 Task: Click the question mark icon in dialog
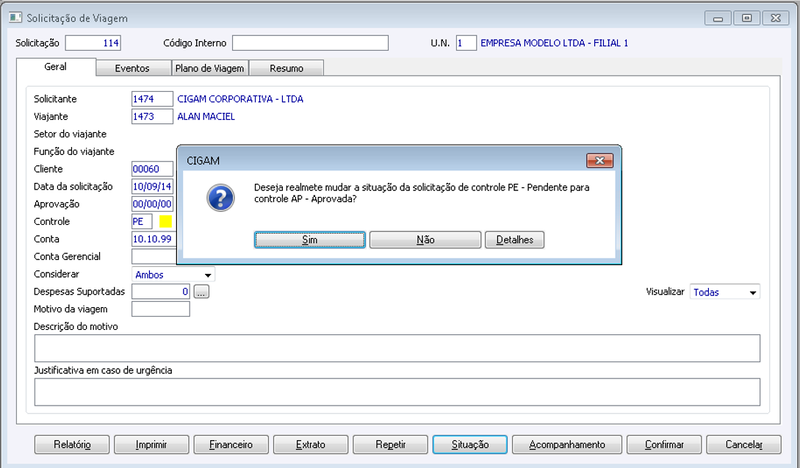[220, 198]
